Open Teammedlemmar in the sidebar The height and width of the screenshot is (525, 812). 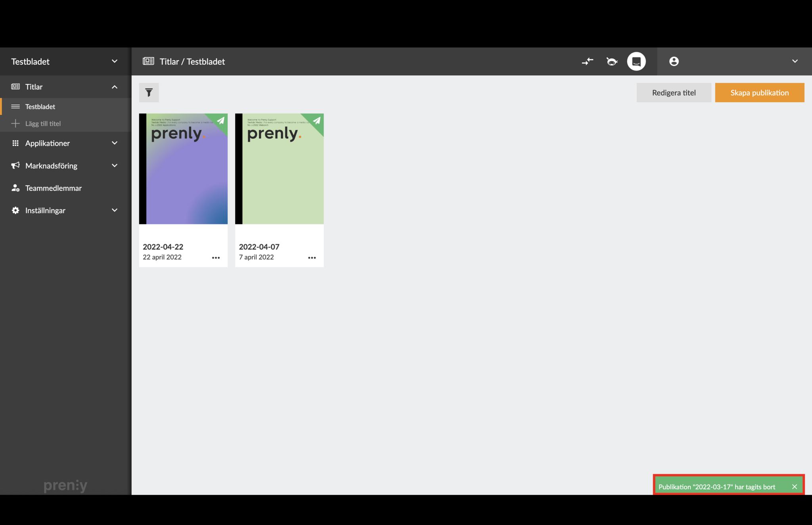53,188
